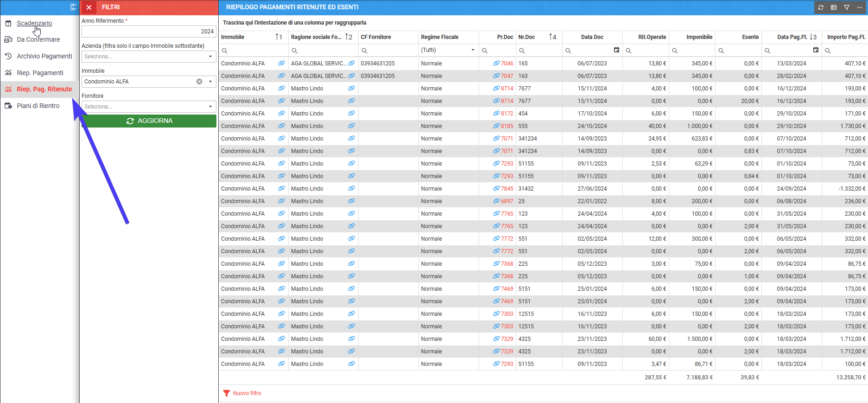The width and height of the screenshot is (868, 403).
Task: Click the Rit.Operate filter search icon
Action: point(628,51)
